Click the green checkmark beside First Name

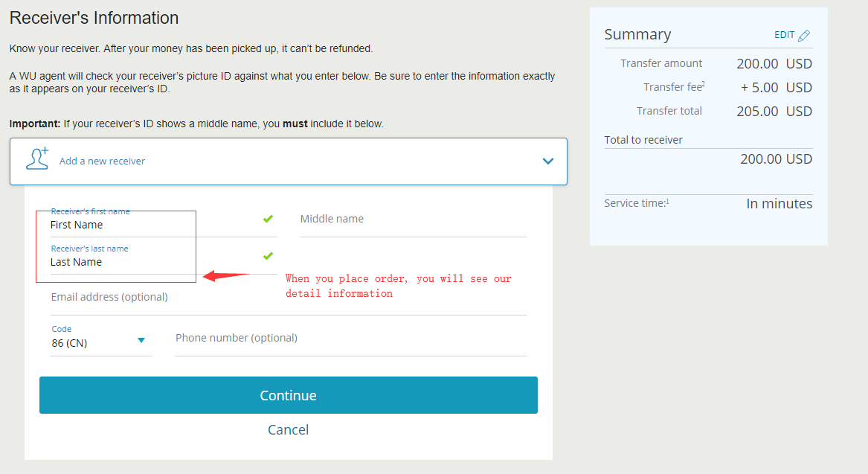coord(268,219)
